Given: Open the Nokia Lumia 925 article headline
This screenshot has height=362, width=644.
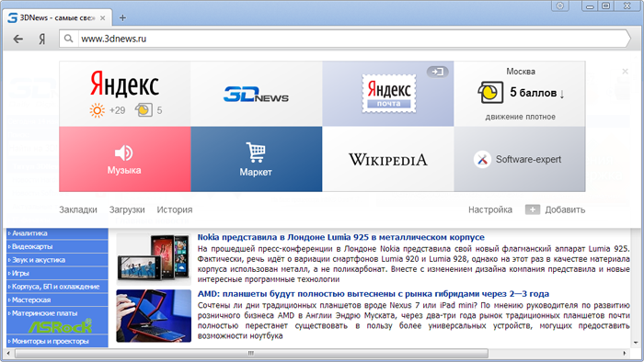Looking at the screenshot, I should pyautogui.click(x=341, y=237).
